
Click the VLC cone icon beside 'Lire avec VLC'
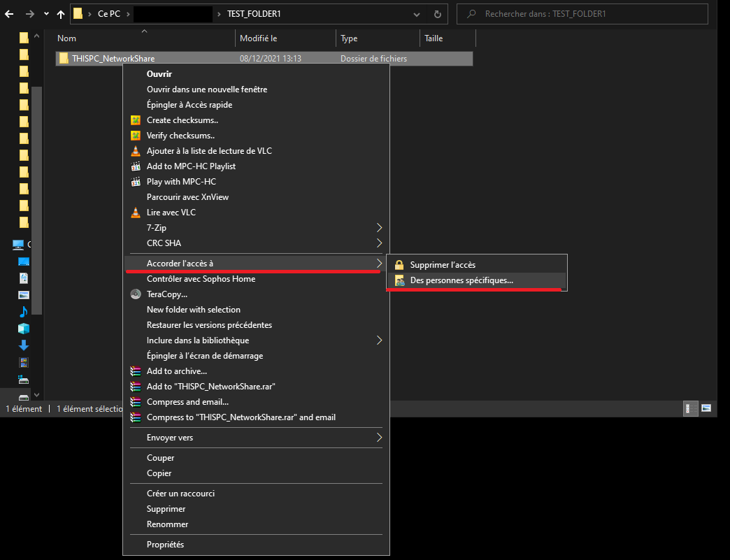136,213
